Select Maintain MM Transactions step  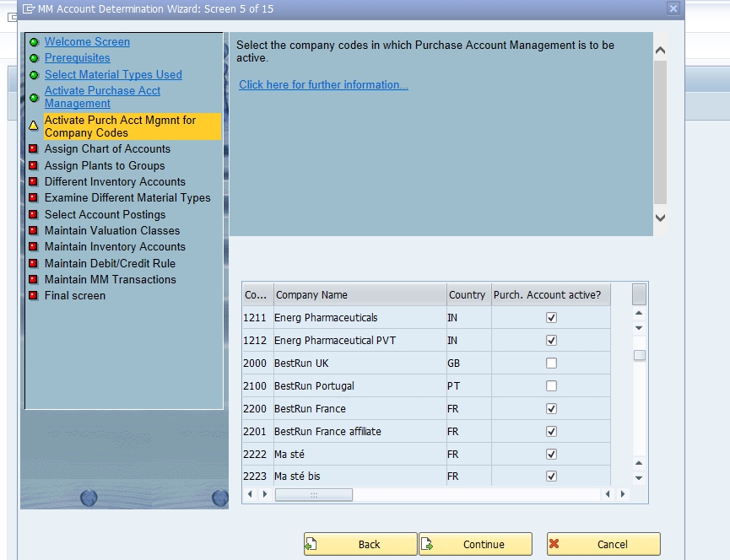111,279
